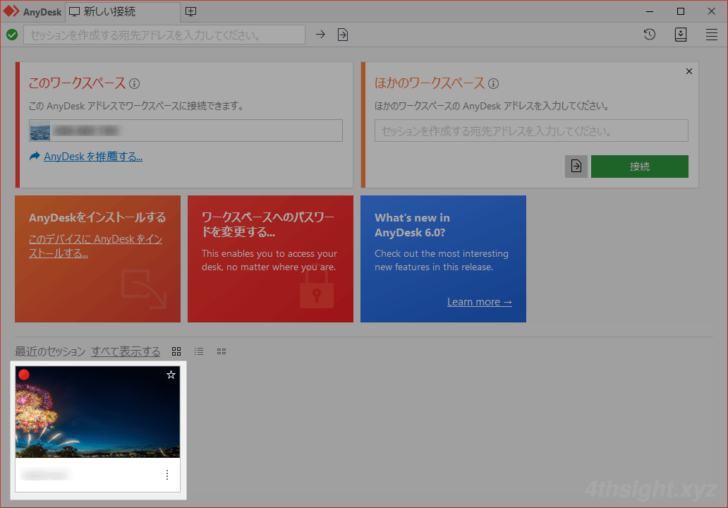Image resolution: width=728 pixels, height=508 pixels.
Task: Click info icon beside ほかのワークスペース
Action: pyautogui.click(x=494, y=84)
